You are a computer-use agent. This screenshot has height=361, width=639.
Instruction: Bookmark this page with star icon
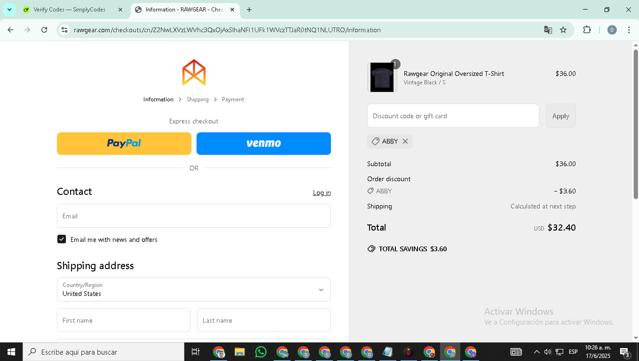[563, 30]
